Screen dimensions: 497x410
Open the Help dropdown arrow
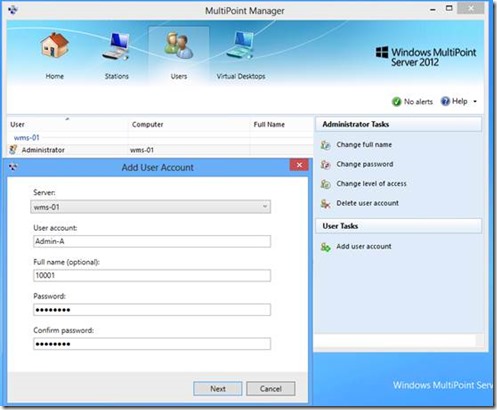pyautogui.click(x=475, y=101)
